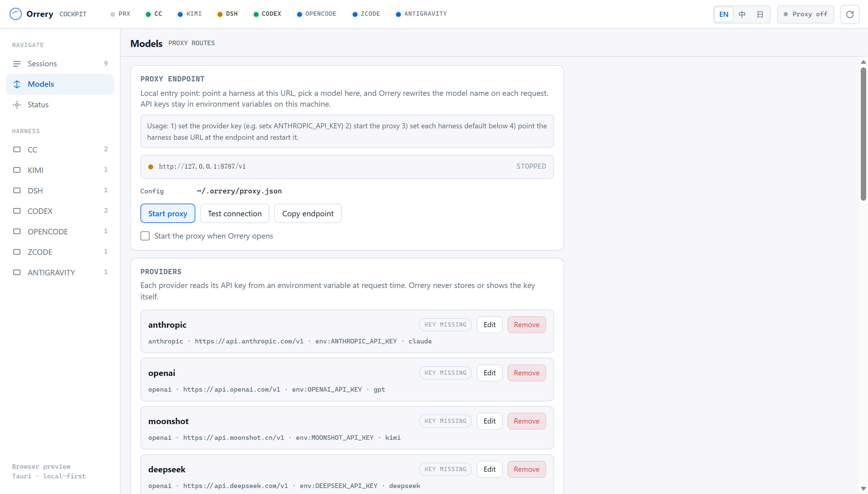This screenshot has width=868, height=494.
Task: Click the env:ANTHROPIC_API_KEY text
Action: [356, 341]
